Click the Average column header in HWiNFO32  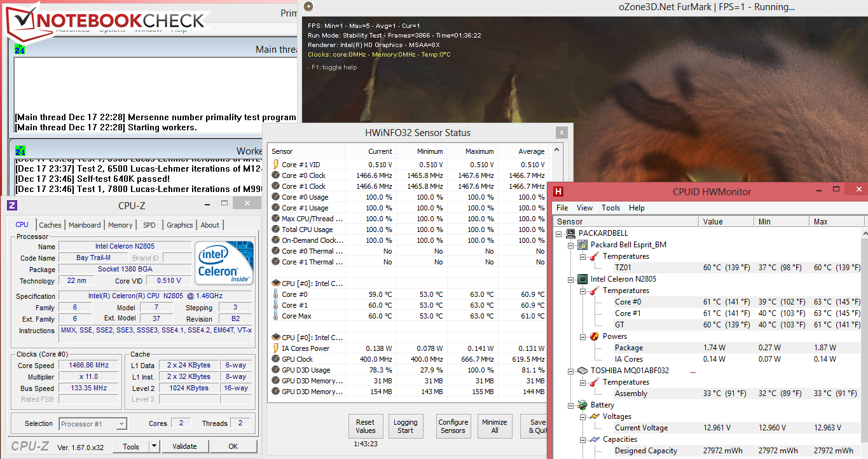523,151
